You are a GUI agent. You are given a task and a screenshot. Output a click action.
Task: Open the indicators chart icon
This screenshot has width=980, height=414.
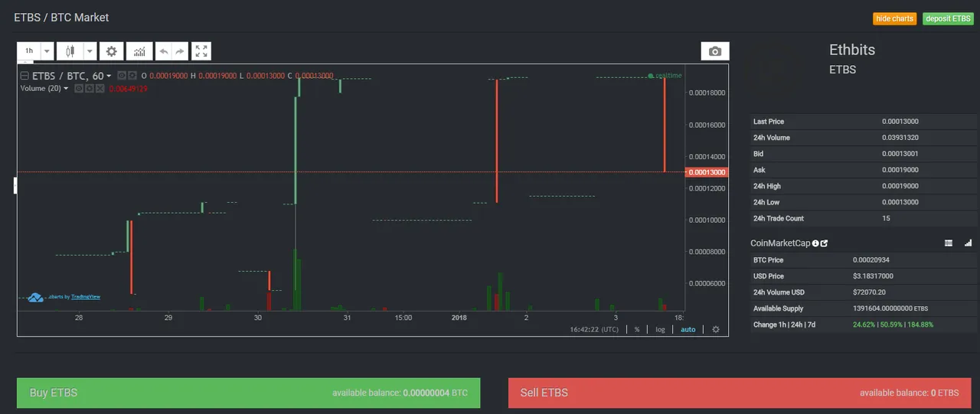pyautogui.click(x=139, y=51)
